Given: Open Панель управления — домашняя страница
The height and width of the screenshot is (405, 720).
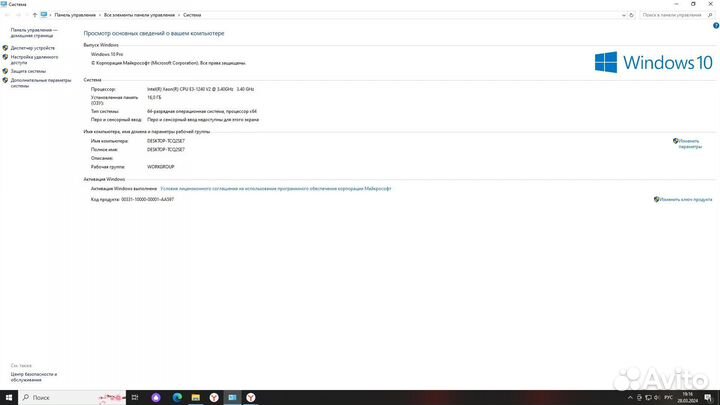Looking at the screenshot, I should tap(34, 33).
